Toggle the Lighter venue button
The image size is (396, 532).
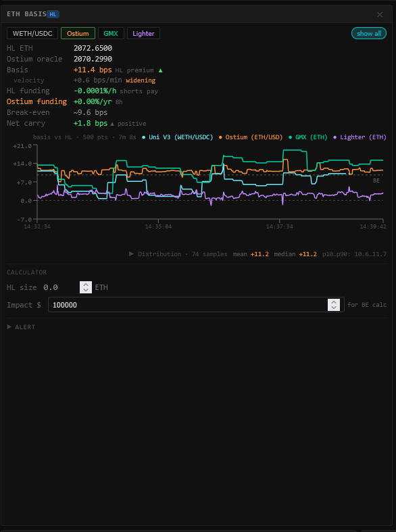pos(143,33)
